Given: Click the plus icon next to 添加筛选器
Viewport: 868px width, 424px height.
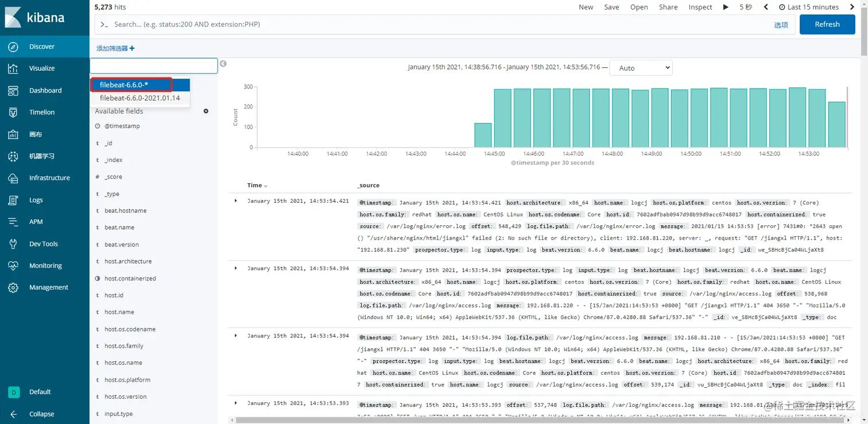Looking at the screenshot, I should tap(132, 48).
